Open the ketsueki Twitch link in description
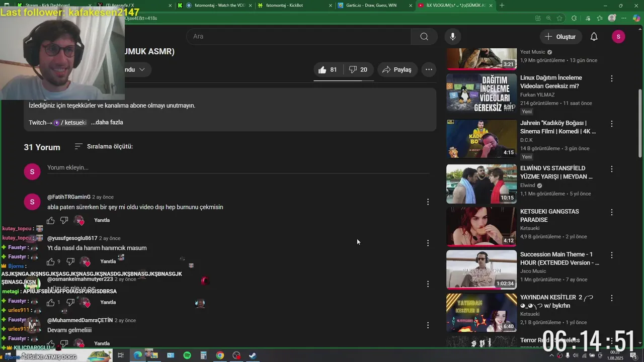This screenshot has width=644, height=362. click(x=70, y=122)
